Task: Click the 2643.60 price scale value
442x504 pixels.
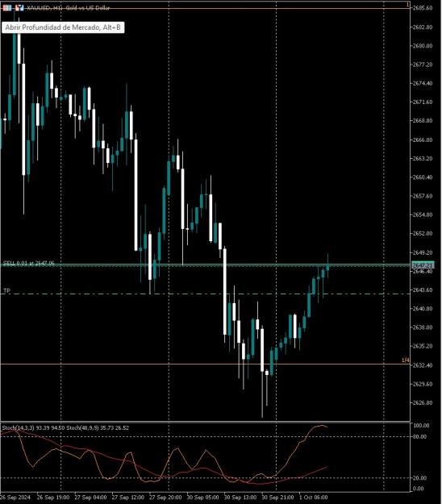Action: (x=423, y=290)
